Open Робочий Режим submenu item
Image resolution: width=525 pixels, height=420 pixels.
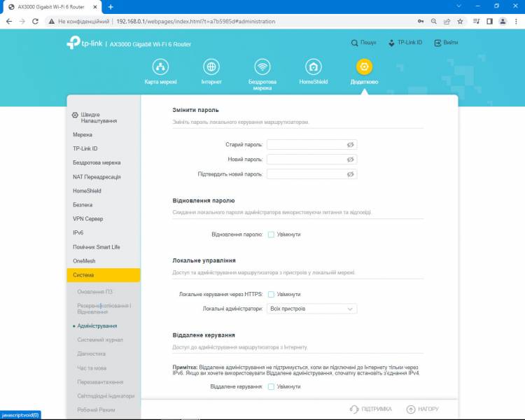(x=96, y=409)
